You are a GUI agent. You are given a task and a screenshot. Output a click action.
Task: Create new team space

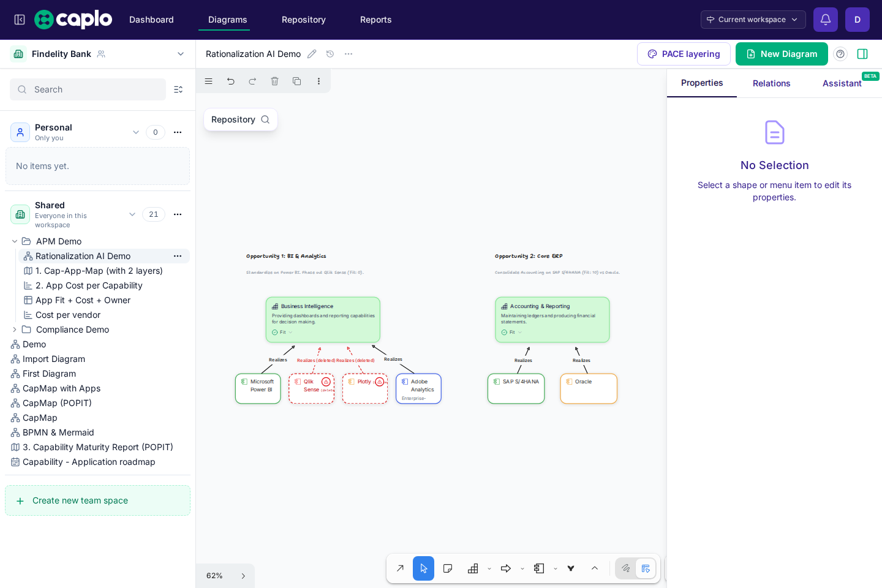coord(97,500)
